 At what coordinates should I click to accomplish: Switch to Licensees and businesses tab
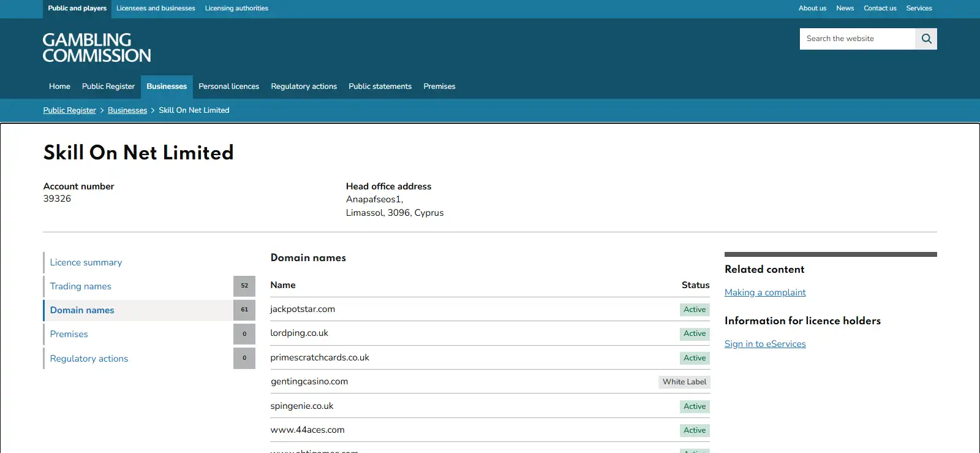tap(156, 9)
